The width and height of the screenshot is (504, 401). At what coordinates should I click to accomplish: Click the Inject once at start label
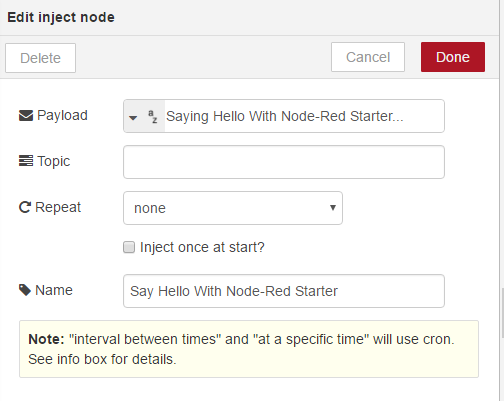pos(202,247)
